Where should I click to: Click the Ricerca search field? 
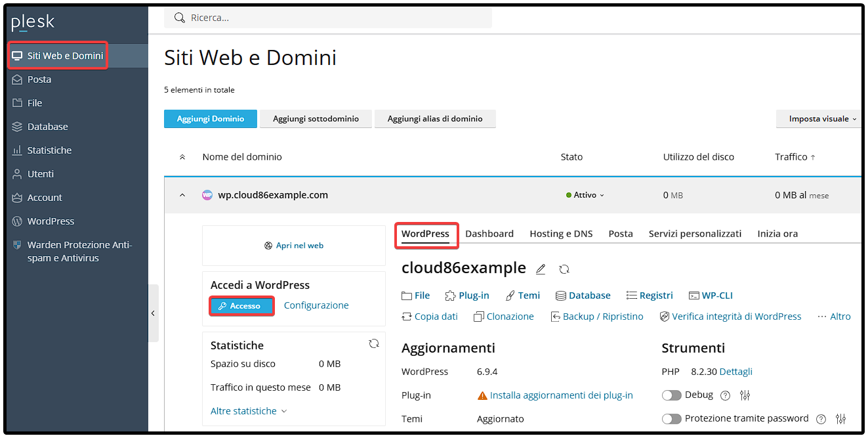click(x=328, y=18)
